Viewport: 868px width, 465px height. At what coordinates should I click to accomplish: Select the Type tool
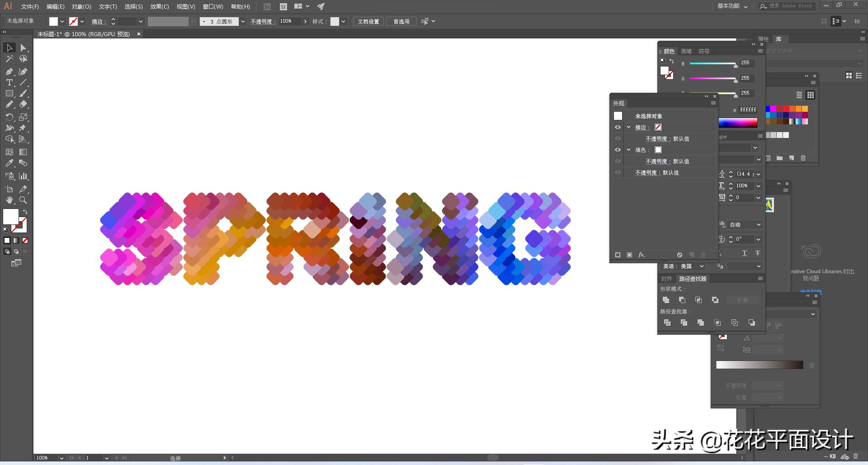tap(9, 82)
